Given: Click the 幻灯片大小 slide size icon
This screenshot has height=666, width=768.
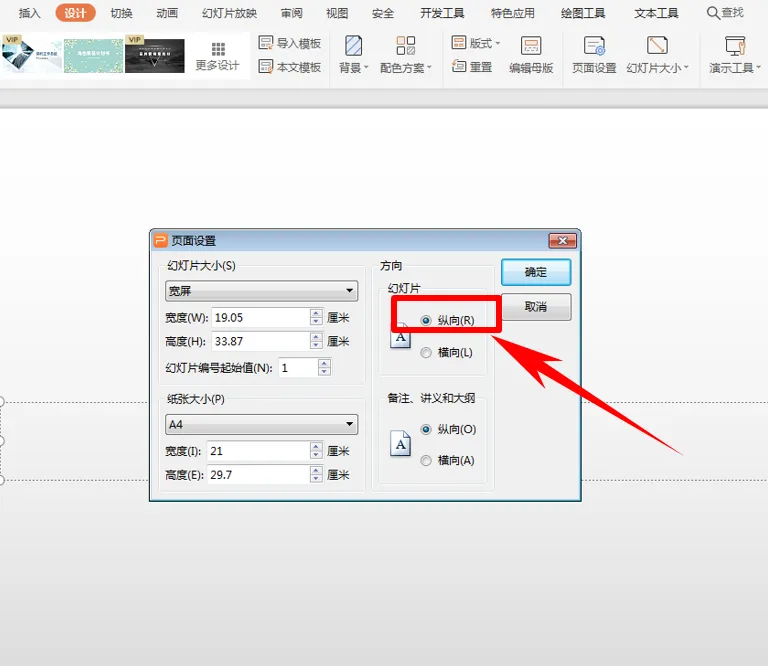Looking at the screenshot, I should [657, 46].
